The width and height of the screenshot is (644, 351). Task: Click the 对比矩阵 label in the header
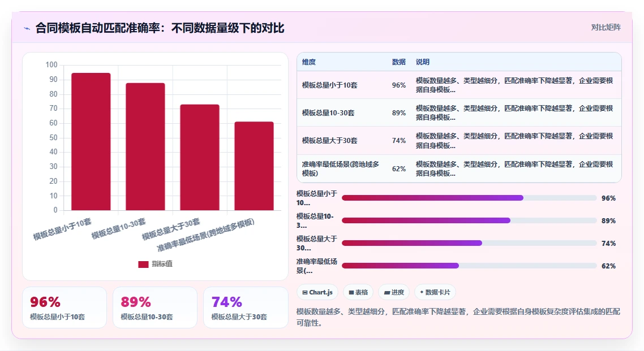tap(606, 28)
